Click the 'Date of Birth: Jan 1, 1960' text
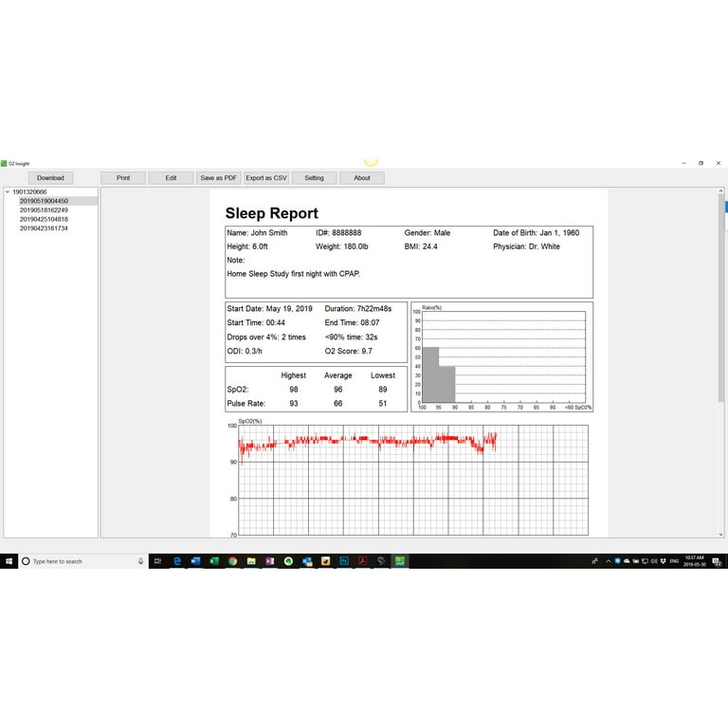Viewport: 728px width, 728px height. pyautogui.click(x=536, y=232)
